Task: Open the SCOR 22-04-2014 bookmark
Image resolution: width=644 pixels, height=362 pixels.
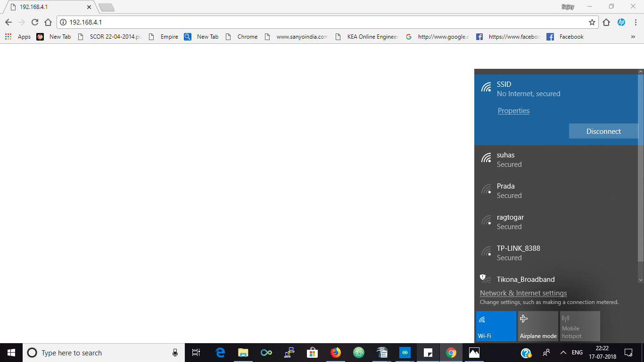Action: point(109,37)
